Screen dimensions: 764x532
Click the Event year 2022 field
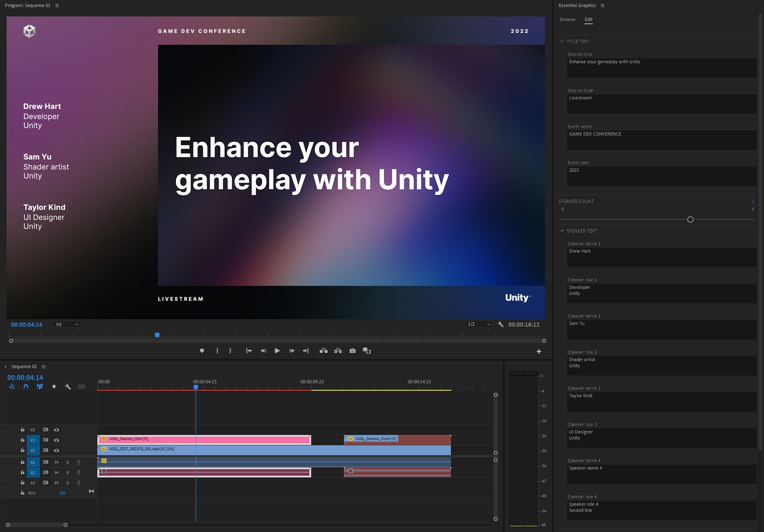[662, 176]
